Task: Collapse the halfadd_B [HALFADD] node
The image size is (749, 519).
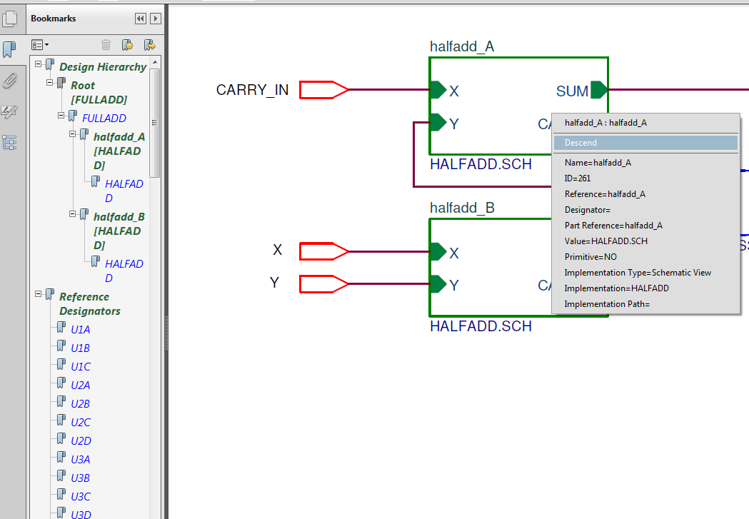Action: tap(73, 213)
